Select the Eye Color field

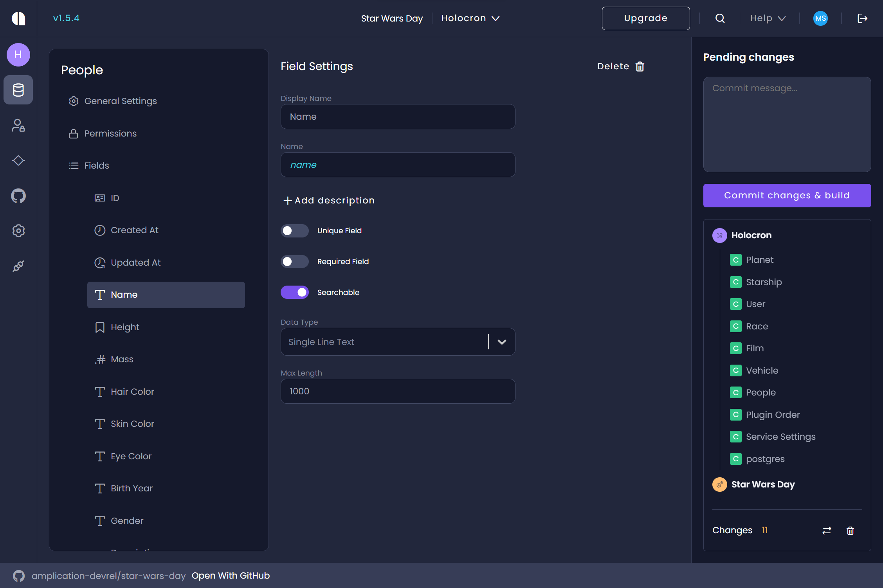[x=166, y=457]
